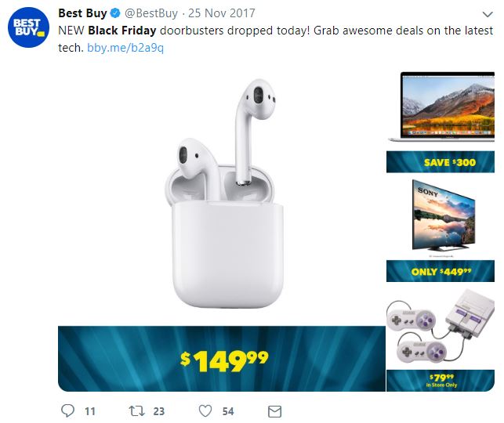Click the blue verified badge
This screenshot has width=504, height=423.
[115, 13]
